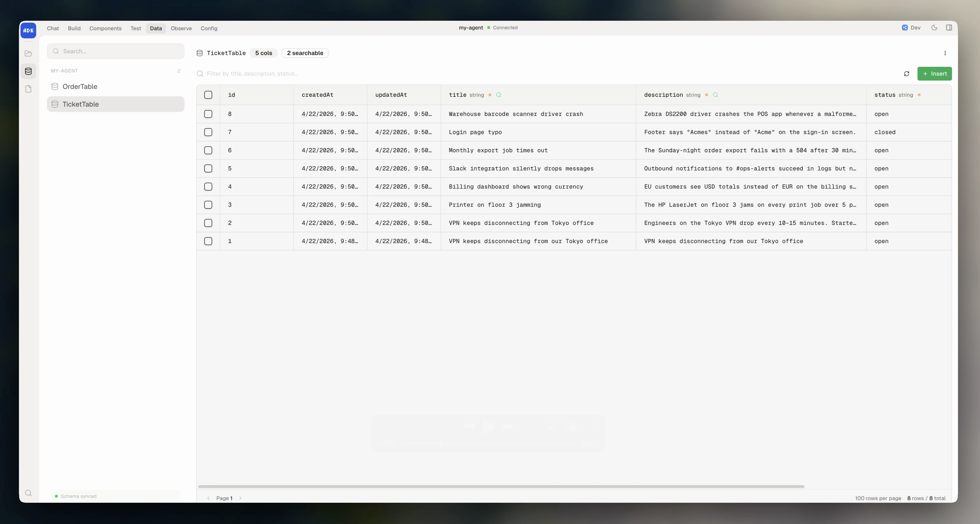The height and width of the screenshot is (524, 980).
Task: Select TicketTable in the sidebar
Action: click(116, 104)
